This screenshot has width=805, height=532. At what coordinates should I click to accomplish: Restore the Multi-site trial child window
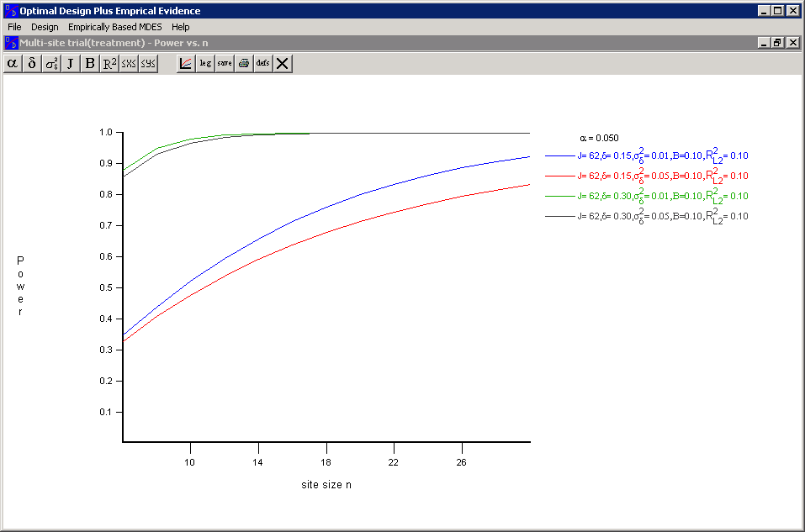pyautogui.click(x=778, y=43)
